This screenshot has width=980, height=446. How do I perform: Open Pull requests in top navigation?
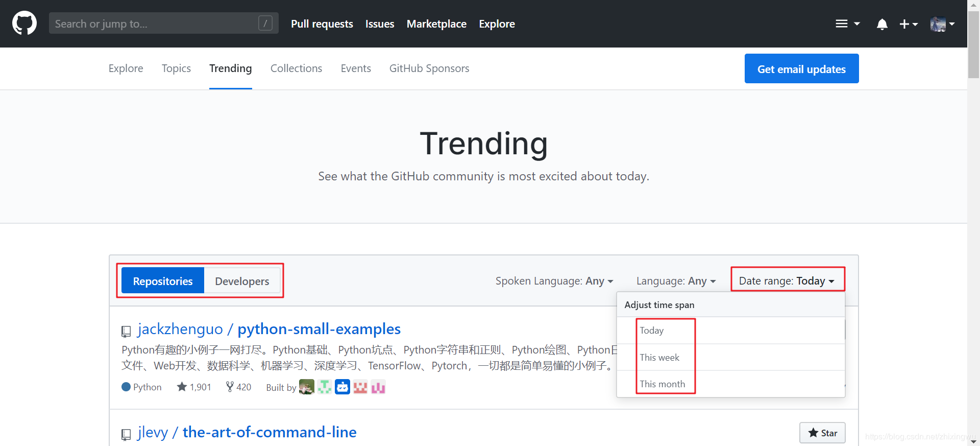[322, 24]
